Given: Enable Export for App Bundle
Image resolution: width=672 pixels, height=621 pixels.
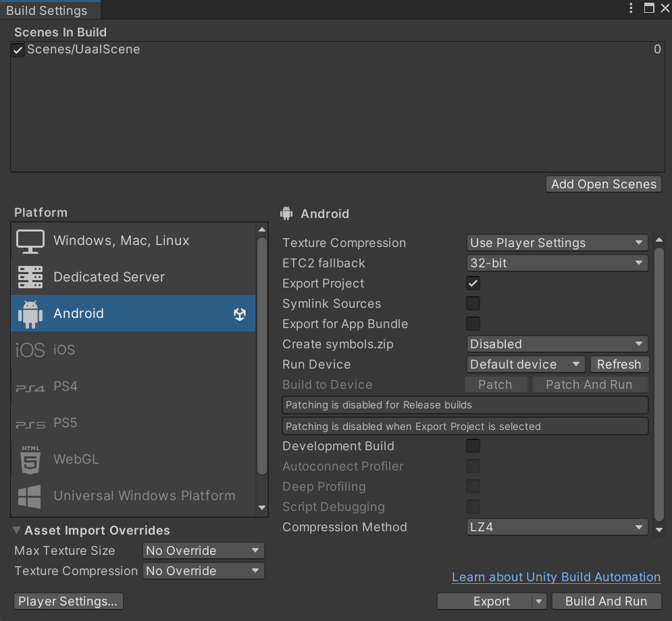Looking at the screenshot, I should [473, 323].
